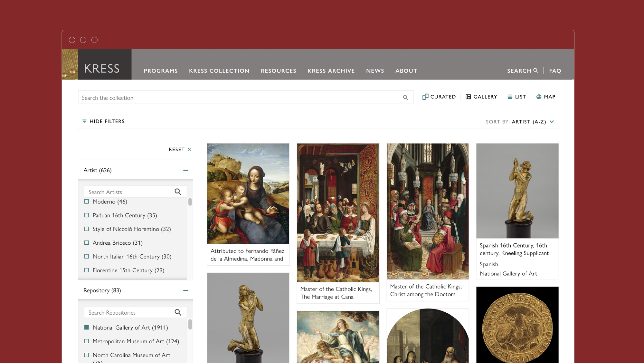644x363 pixels.
Task: Open the Programs menu
Action: click(161, 71)
